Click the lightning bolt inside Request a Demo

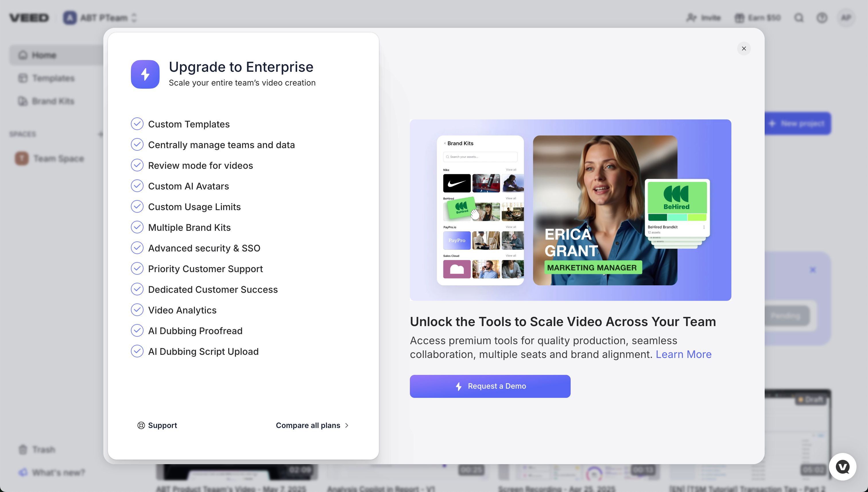458,386
